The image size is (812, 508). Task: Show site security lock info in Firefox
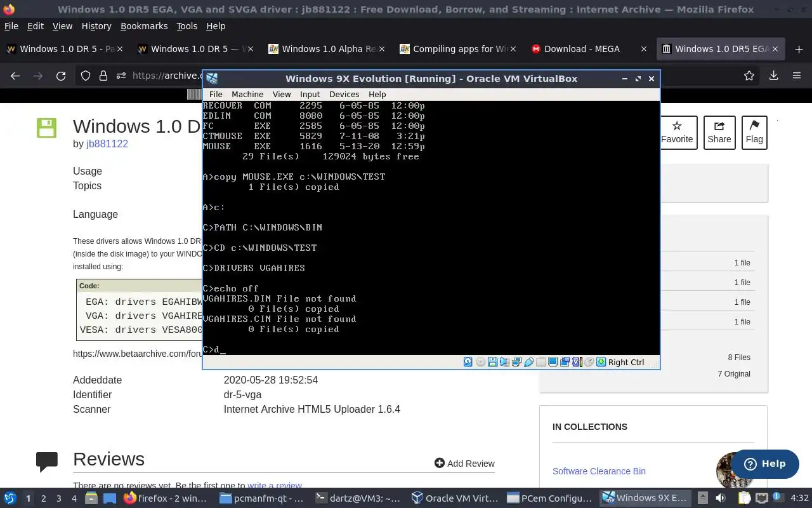(x=103, y=76)
